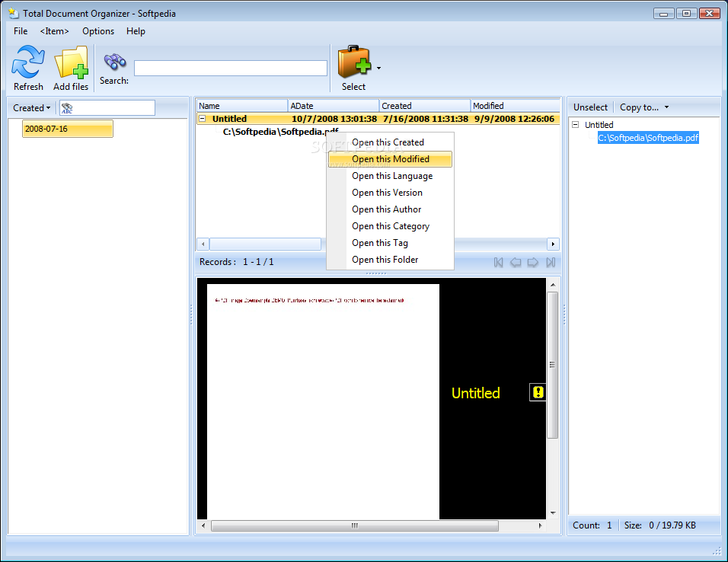Click the 10/7/2008 13:01:38 ADate cell
The width and height of the screenshot is (728, 562).
(334, 119)
